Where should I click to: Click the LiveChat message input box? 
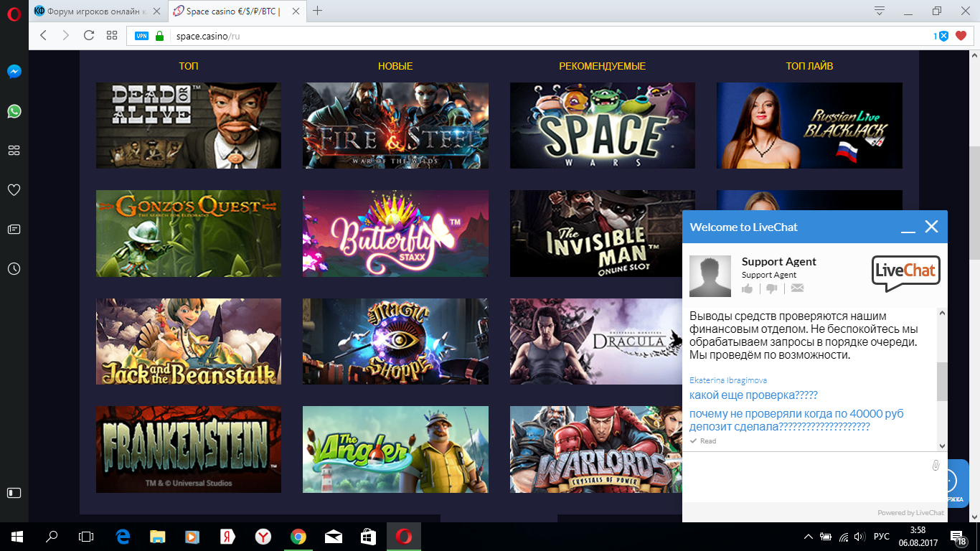[x=807, y=476]
